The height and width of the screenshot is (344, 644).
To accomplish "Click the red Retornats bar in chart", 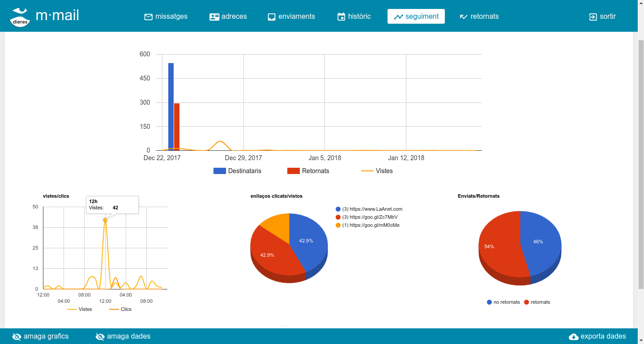I will (177, 127).
